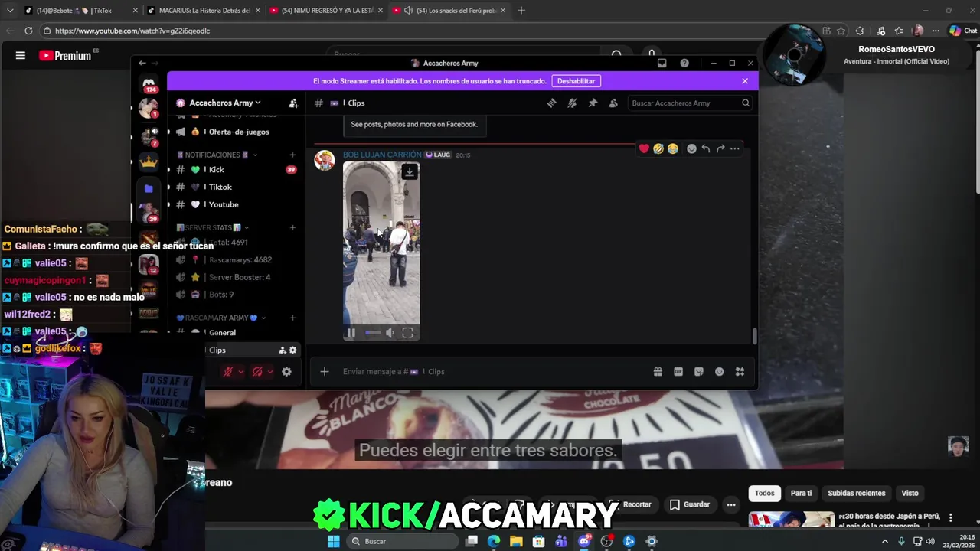Select Para ti filter chip
Viewport: 980px width, 551px height.
[x=801, y=493]
